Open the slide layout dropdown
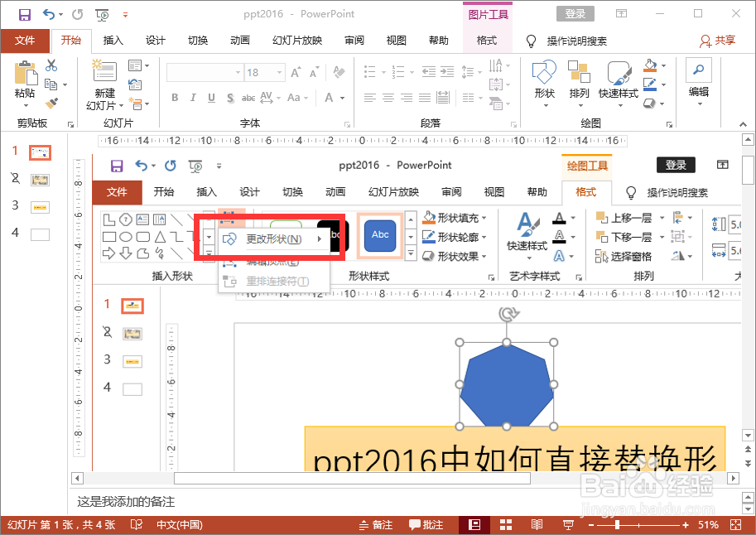 click(138, 65)
